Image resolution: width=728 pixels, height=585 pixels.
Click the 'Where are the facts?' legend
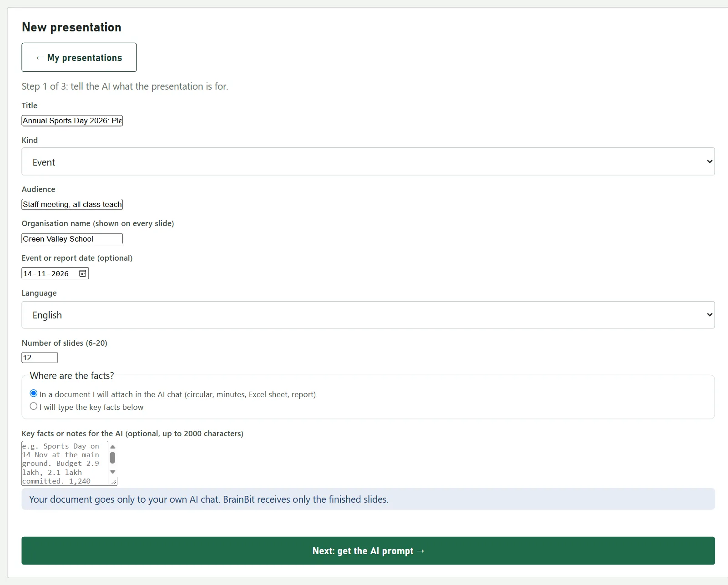pos(72,376)
